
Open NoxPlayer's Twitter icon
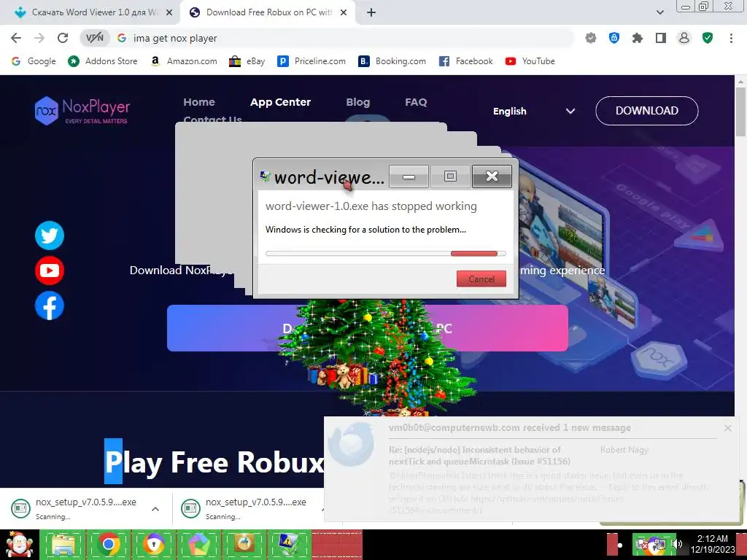point(50,236)
